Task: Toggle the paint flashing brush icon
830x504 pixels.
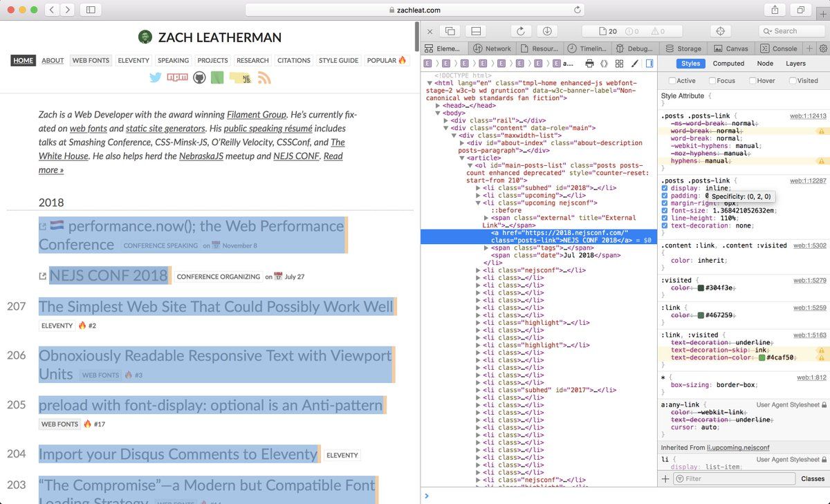Action: click(x=634, y=64)
